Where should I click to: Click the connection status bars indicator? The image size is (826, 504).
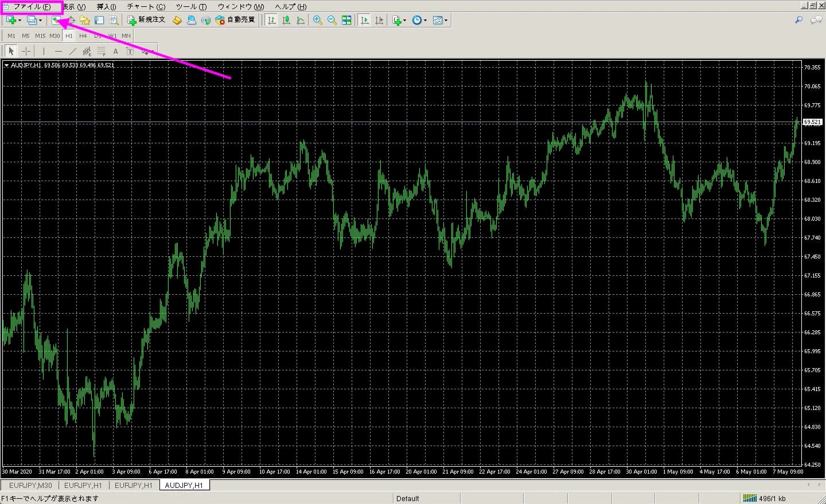point(749,498)
